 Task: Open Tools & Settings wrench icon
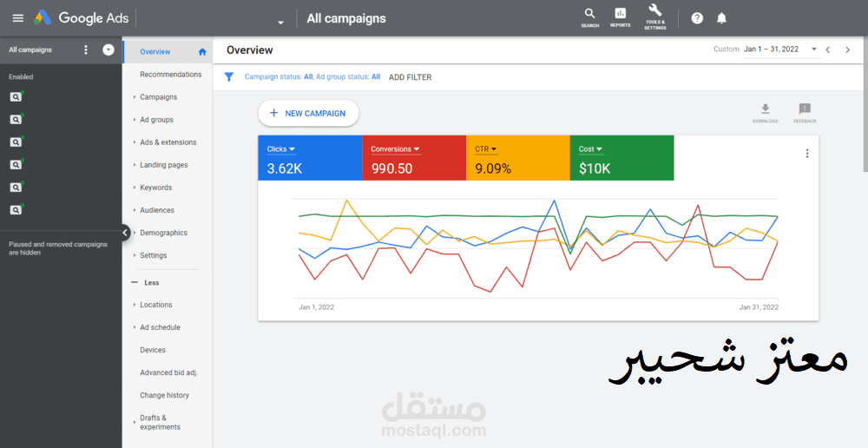click(654, 17)
